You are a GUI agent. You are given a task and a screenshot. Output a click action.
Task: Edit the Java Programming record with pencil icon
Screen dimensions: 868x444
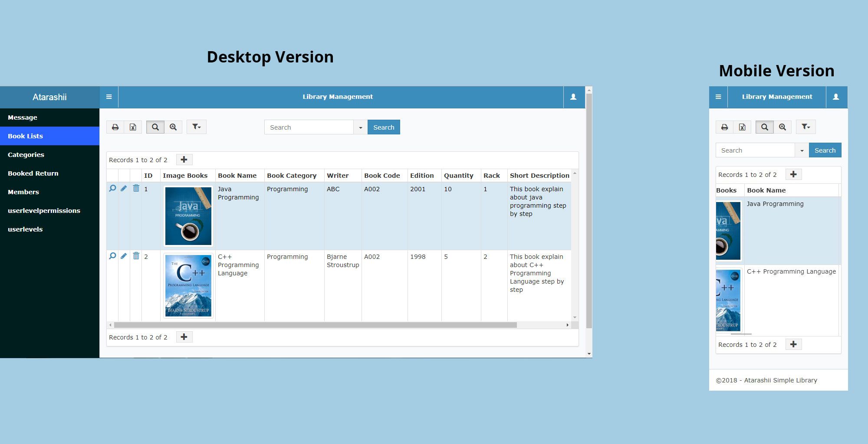point(124,188)
